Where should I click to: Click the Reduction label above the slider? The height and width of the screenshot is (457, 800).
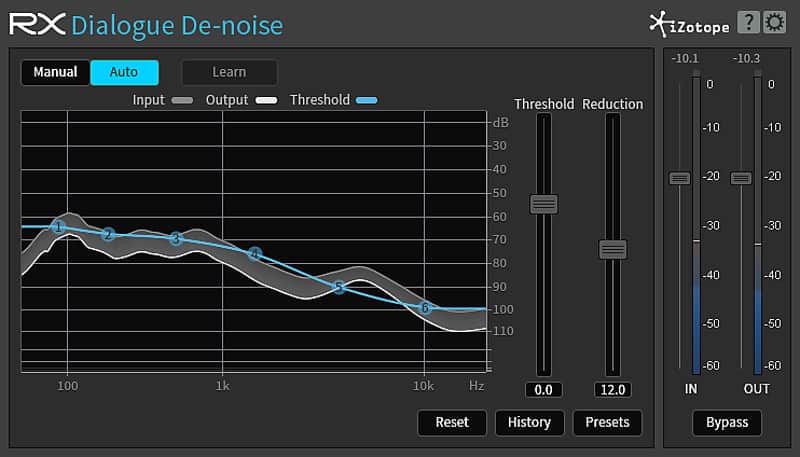(613, 104)
